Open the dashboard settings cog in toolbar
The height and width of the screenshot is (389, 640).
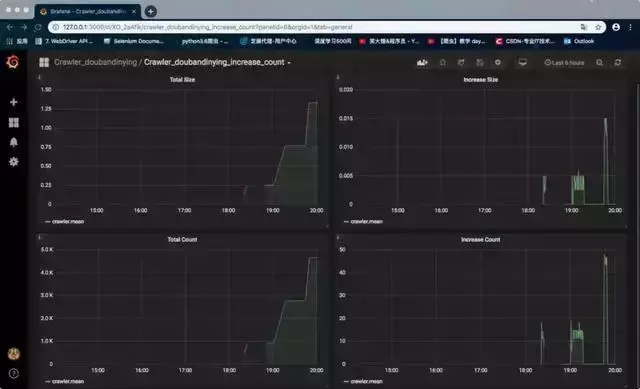[x=498, y=62]
